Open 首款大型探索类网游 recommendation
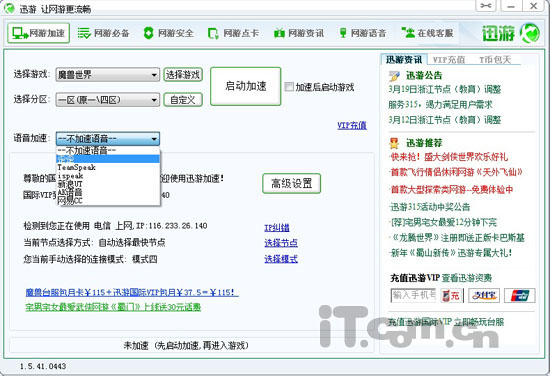The height and width of the screenshot is (376, 550). [452, 190]
